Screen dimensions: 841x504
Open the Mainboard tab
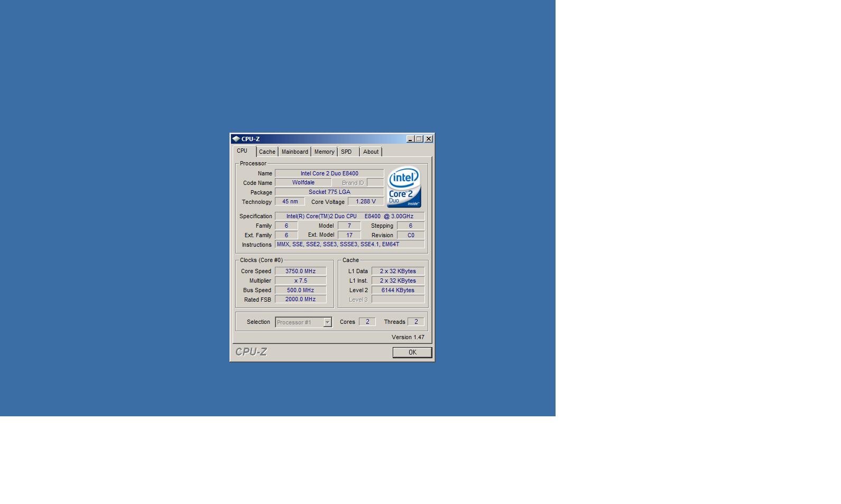[294, 152]
